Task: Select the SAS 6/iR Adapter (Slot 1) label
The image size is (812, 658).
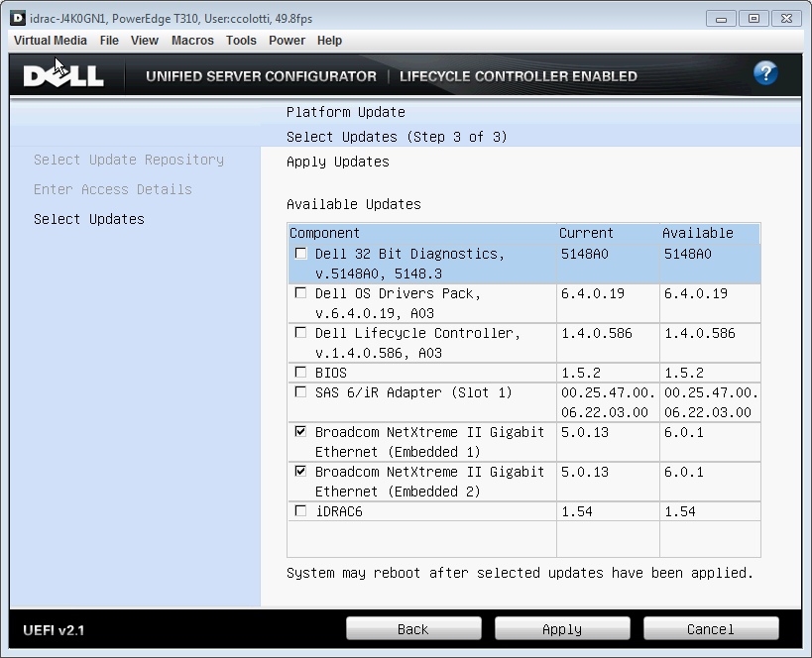Action: pyautogui.click(x=413, y=392)
